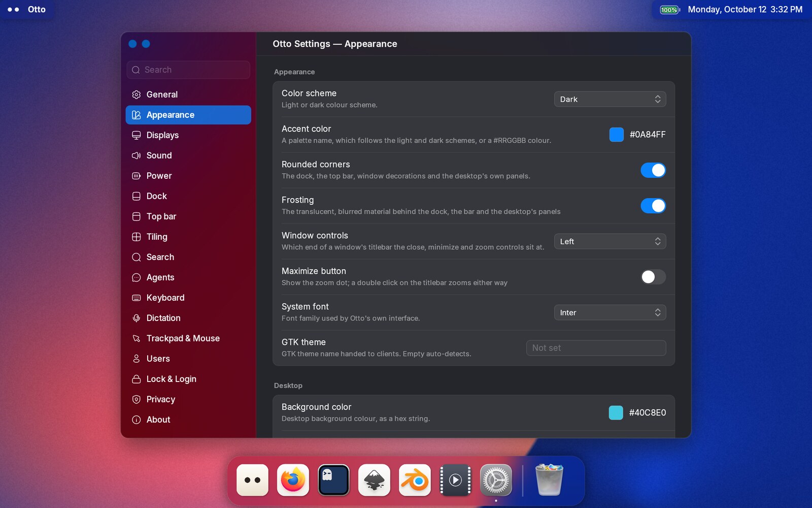Click the Agents chat bubble icon
Screen dimensions: 812x508
tap(136, 277)
